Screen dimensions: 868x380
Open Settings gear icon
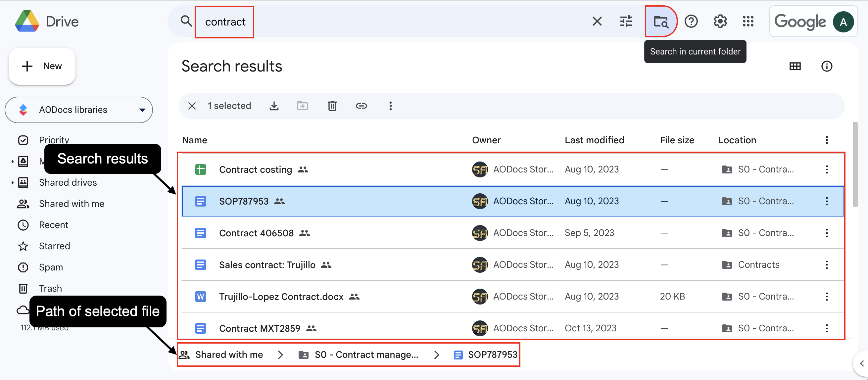point(720,21)
